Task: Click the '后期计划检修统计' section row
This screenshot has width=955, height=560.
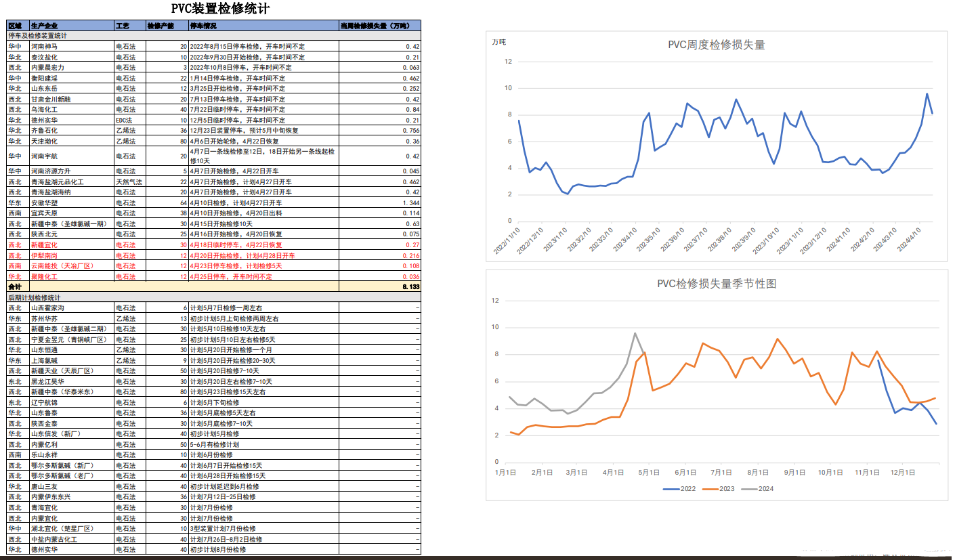Action: (x=214, y=297)
